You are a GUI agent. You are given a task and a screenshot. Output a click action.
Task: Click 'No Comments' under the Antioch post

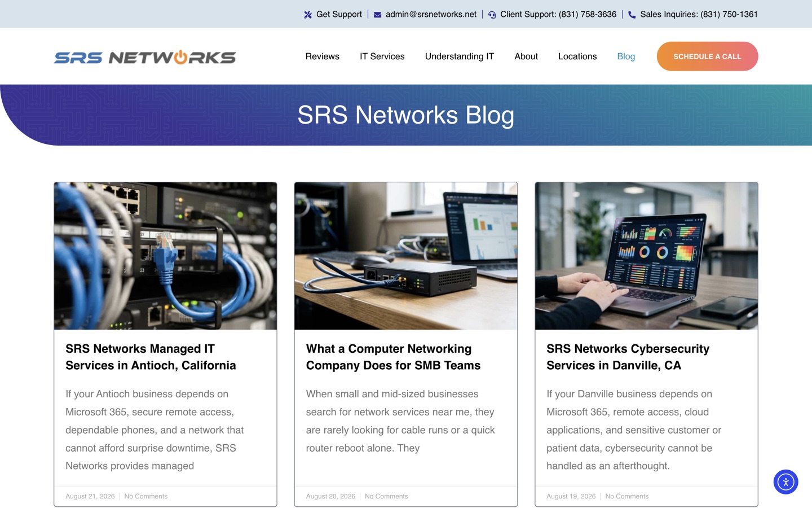coord(145,496)
